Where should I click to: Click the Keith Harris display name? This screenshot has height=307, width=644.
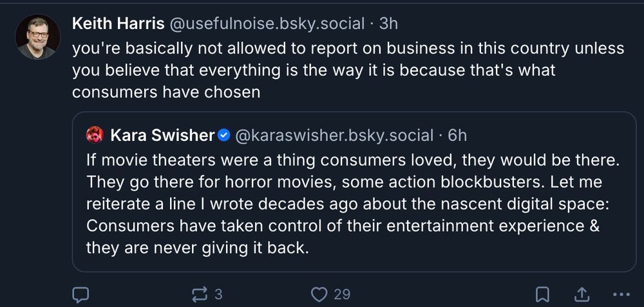coord(117,24)
